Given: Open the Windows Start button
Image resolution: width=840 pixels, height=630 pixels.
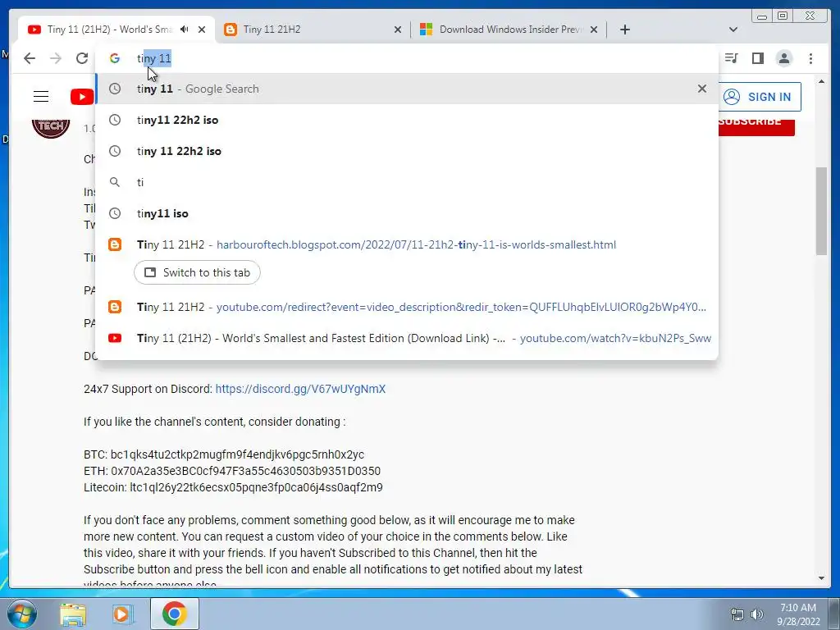Looking at the screenshot, I should click(x=21, y=614).
